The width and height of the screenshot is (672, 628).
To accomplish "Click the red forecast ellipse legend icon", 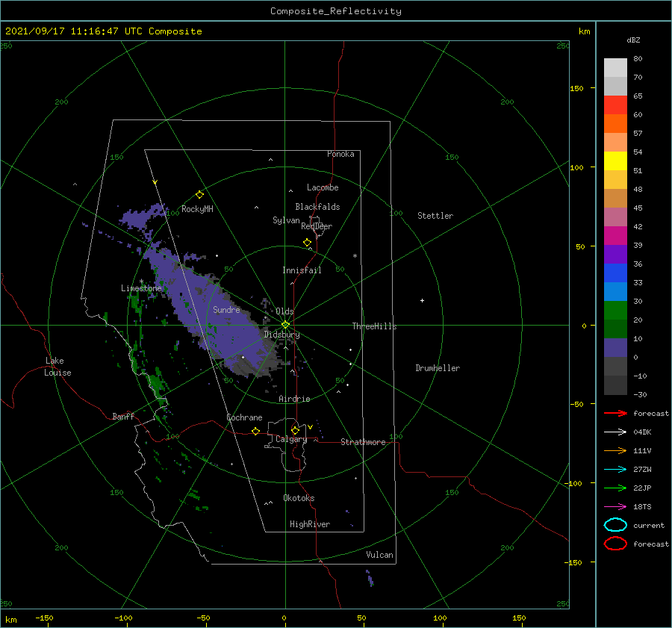I will 615,544.
